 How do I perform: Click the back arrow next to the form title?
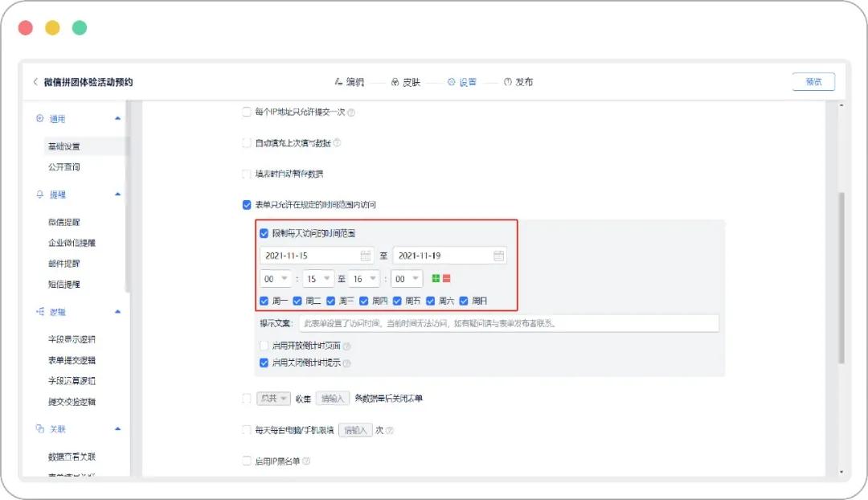pos(35,81)
